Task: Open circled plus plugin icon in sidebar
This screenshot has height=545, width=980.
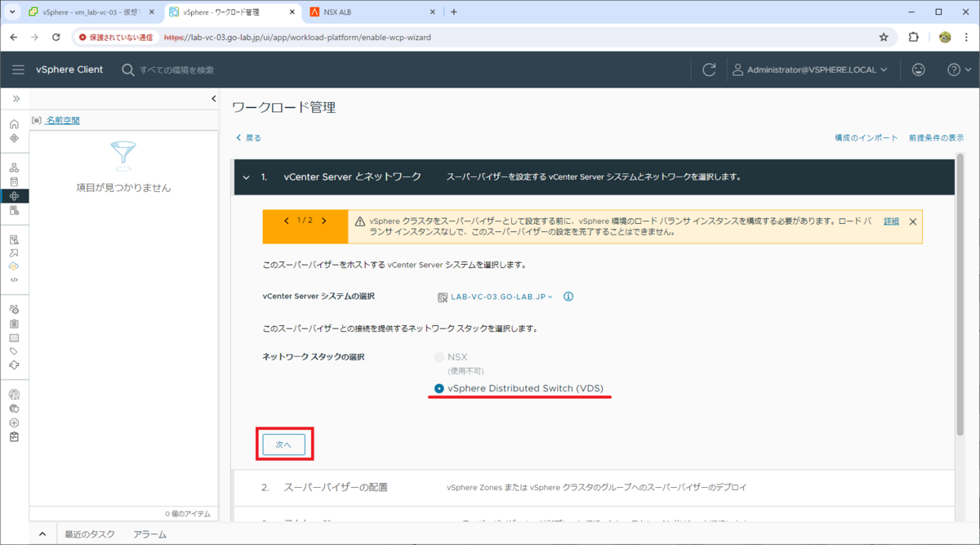Action: pyautogui.click(x=14, y=422)
